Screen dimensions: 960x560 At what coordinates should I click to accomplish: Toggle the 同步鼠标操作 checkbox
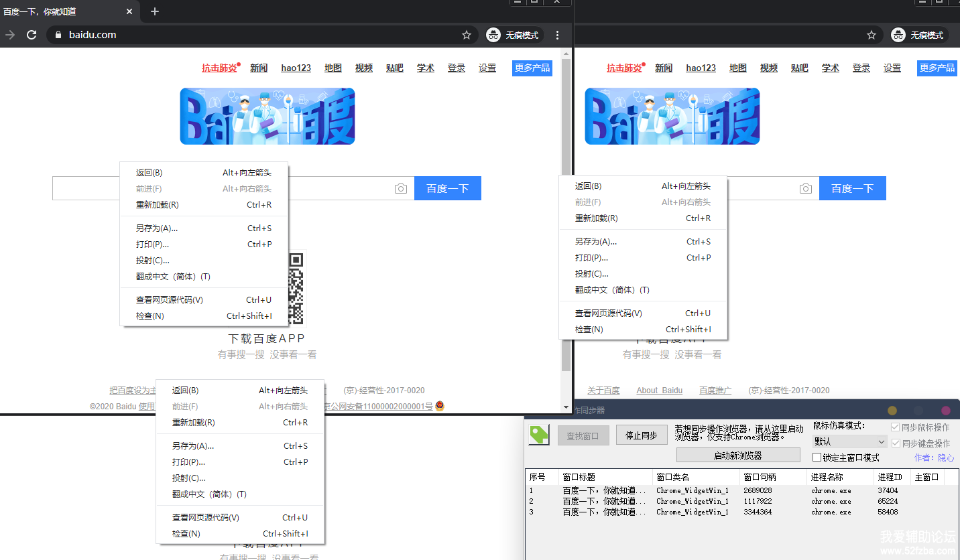click(x=896, y=427)
